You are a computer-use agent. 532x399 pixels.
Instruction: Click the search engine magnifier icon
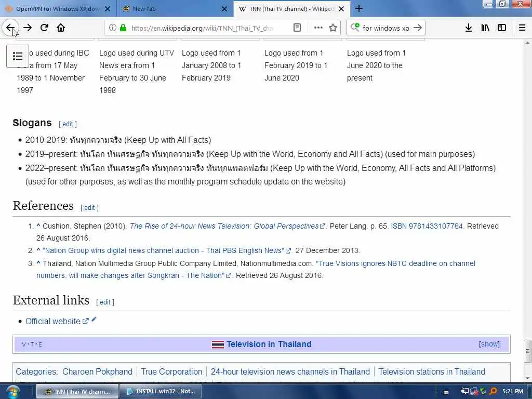[355, 27]
